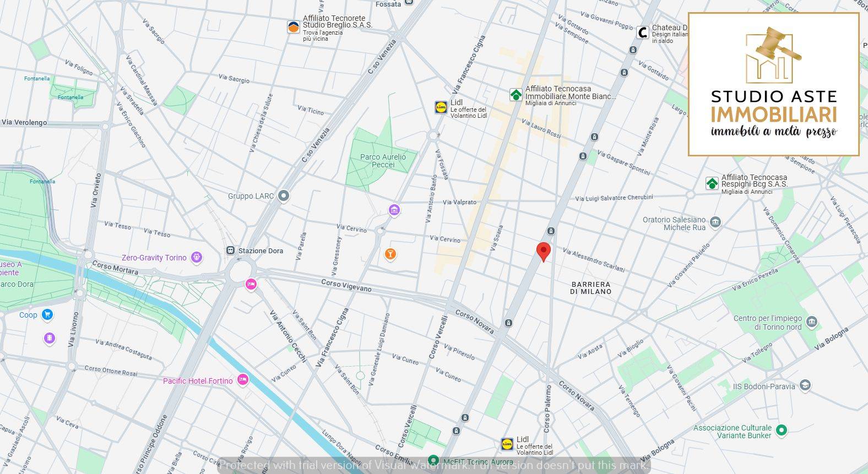The width and height of the screenshot is (868, 474).
Task: Click the Pacific Hotel Fortino text label
Action: point(198,381)
